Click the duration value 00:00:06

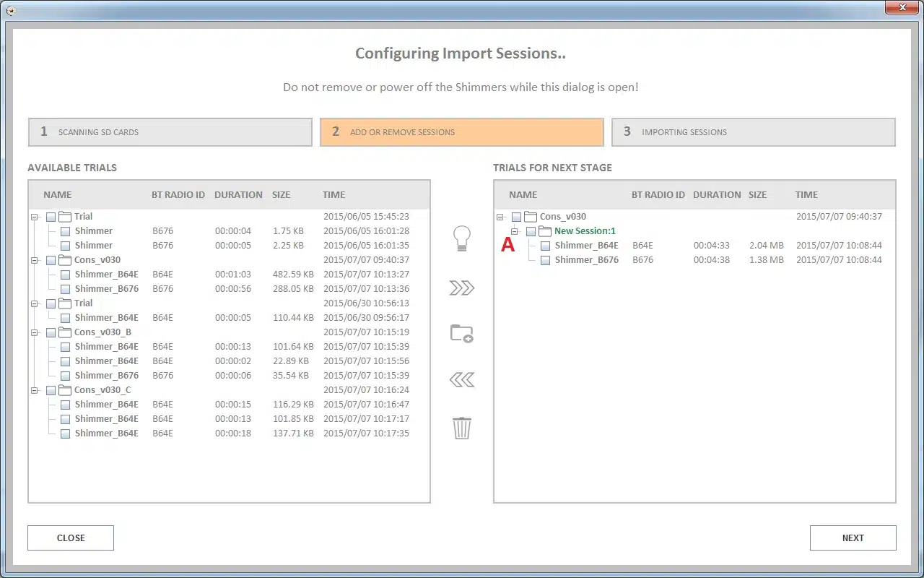(232, 376)
